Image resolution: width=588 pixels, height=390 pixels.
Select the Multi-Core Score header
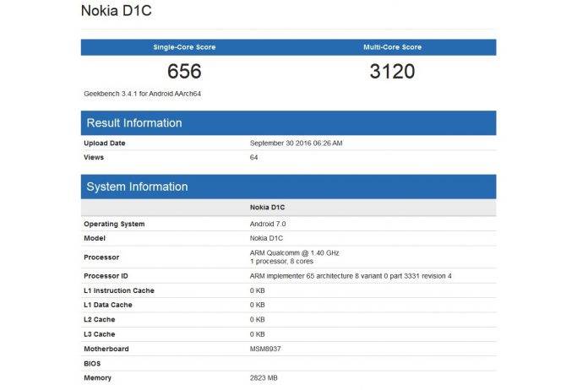click(x=392, y=47)
